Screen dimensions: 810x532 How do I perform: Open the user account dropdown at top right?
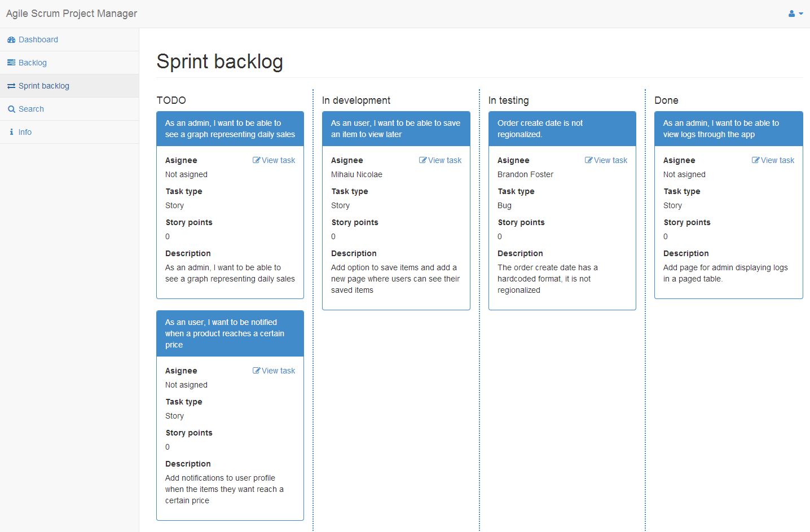(x=795, y=14)
